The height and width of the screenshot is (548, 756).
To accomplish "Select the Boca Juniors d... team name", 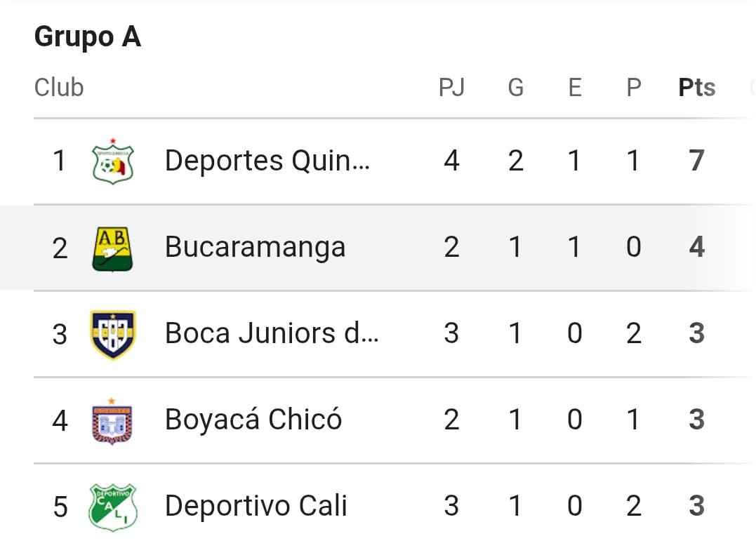I will [x=272, y=333].
